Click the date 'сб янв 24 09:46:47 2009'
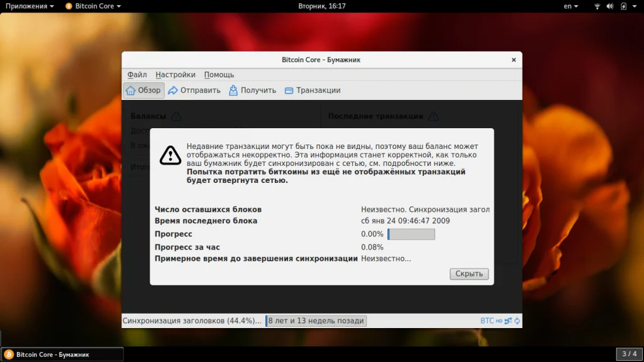 406,221
